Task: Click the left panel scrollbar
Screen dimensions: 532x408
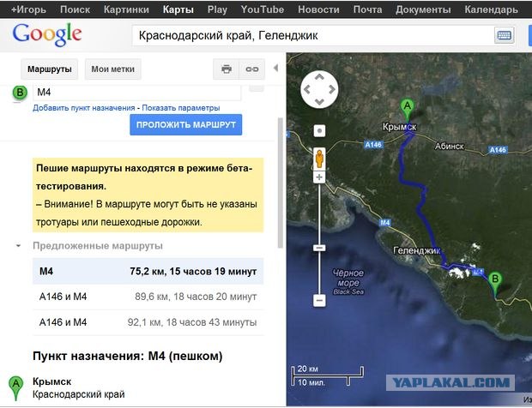Action: pyautogui.click(x=281, y=183)
